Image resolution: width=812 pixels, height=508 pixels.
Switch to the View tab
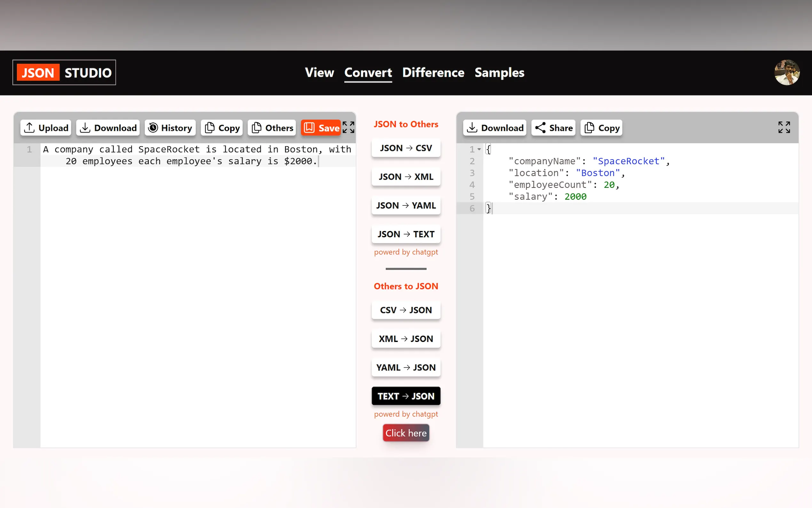(x=319, y=73)
